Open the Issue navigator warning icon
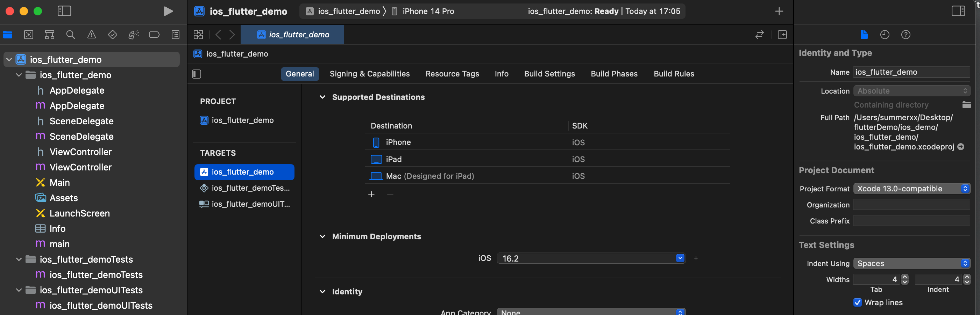The image size is (980, 315). click(x=91, y=35)
